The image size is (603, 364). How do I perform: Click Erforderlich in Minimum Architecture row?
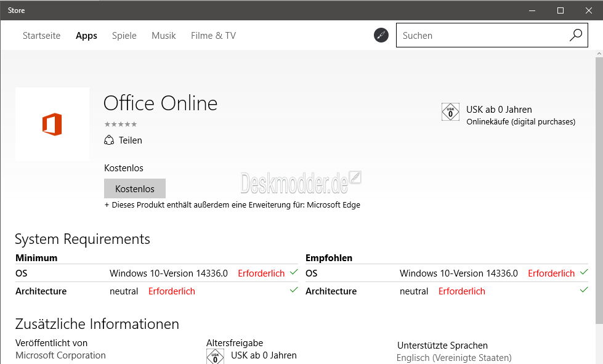(171, 291)
